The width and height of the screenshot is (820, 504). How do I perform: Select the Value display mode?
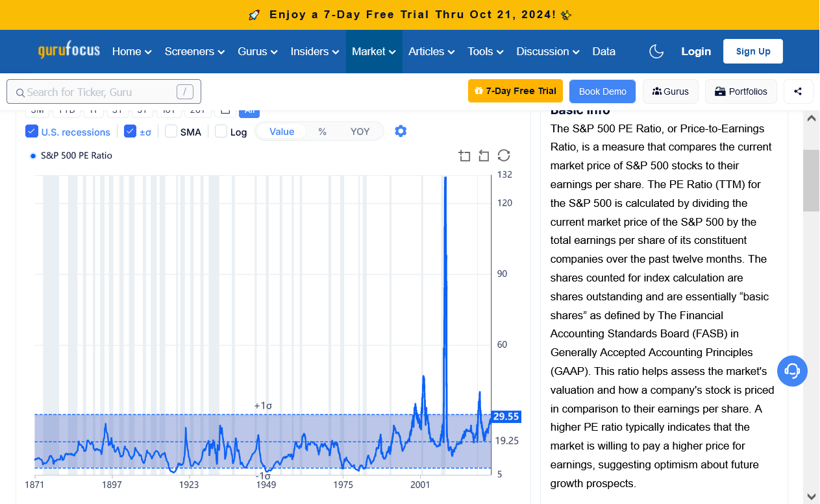tap(282, 132)
